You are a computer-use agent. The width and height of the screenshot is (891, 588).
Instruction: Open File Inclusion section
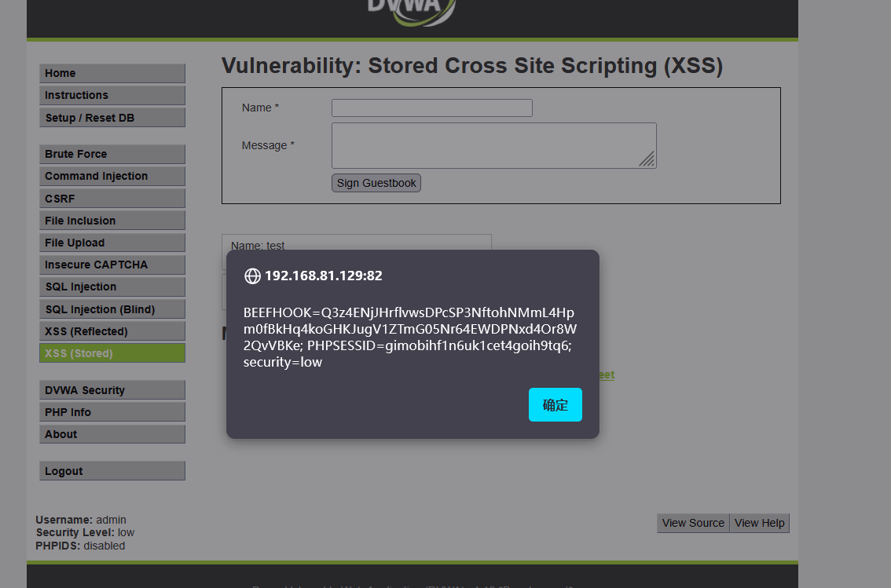click(112, 221)
